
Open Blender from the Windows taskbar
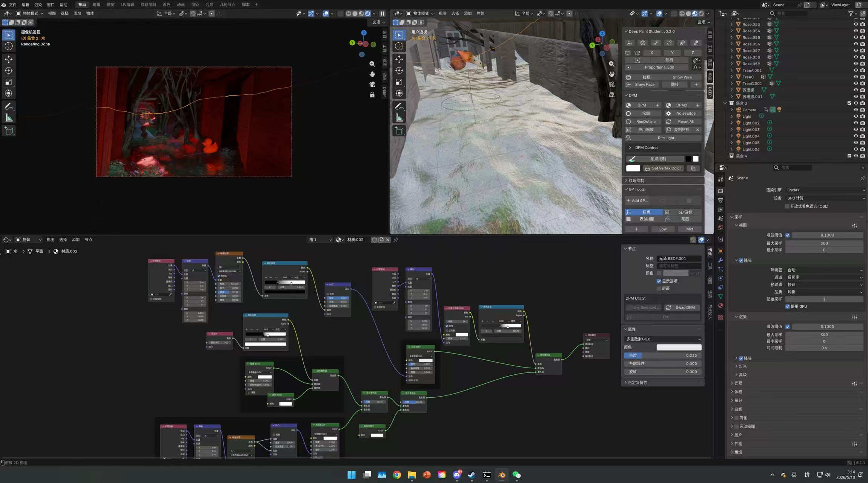tap(502, 475)
